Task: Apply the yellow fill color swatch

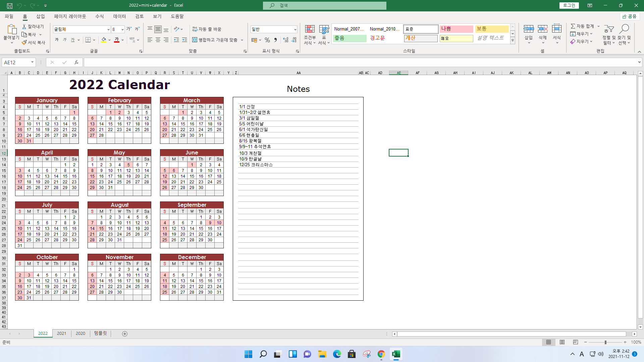Action: tap(104, 40)
